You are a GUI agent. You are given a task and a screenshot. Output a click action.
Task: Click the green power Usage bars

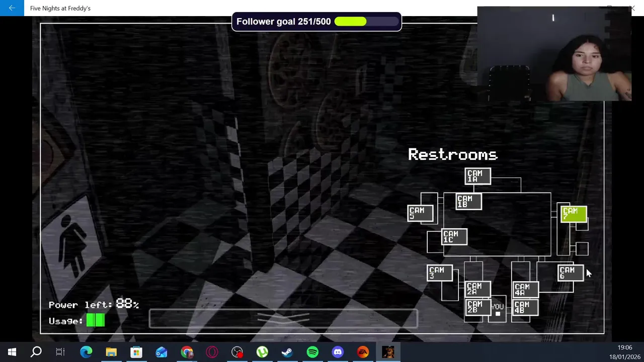(x=96, y=320)
